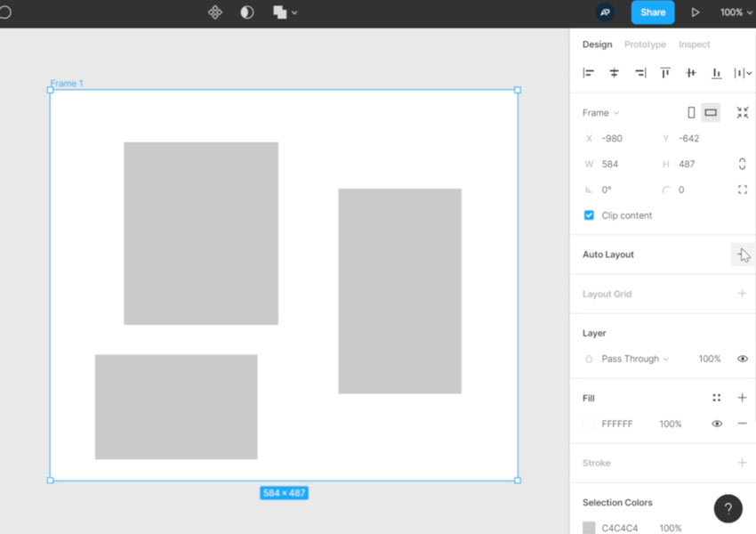Add a Layout Grid with plus button
This screenshot has height=534, width=756.
coord(743,294)
